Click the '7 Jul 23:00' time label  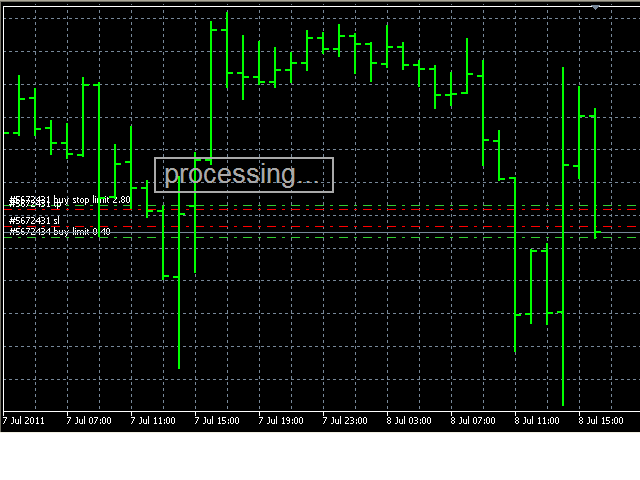345,420
